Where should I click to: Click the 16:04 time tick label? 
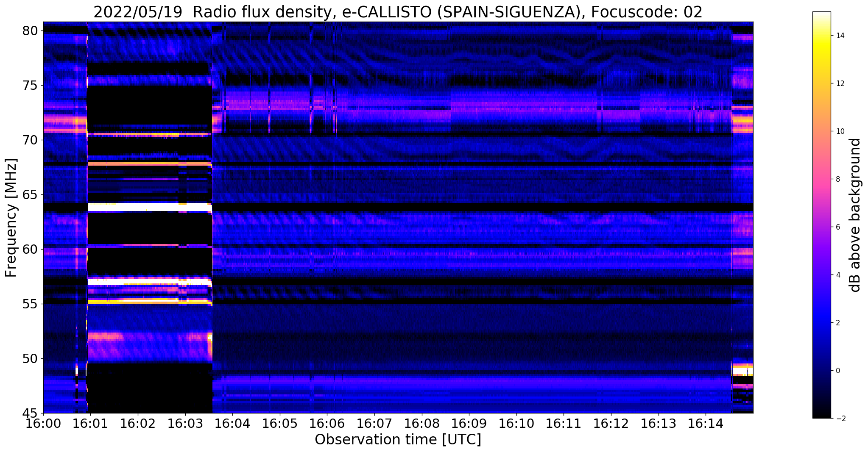pyautogui.click(x=232, y=423)
